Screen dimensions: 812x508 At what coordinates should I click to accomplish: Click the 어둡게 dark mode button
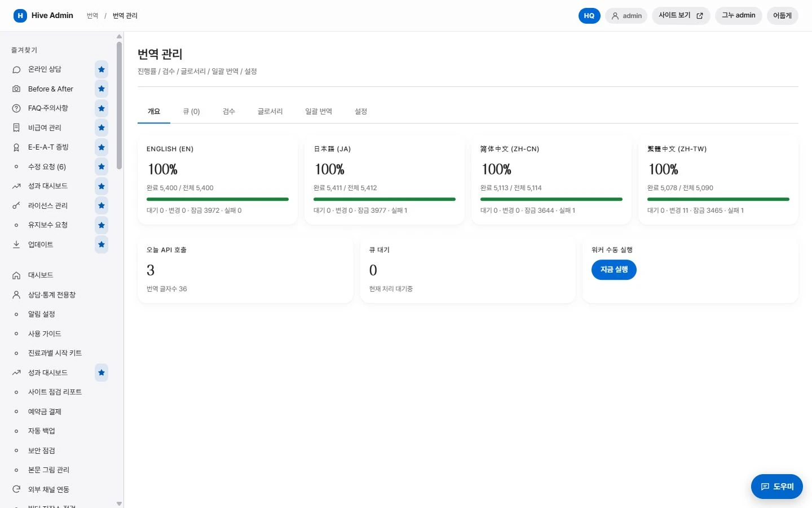[783, 16]
